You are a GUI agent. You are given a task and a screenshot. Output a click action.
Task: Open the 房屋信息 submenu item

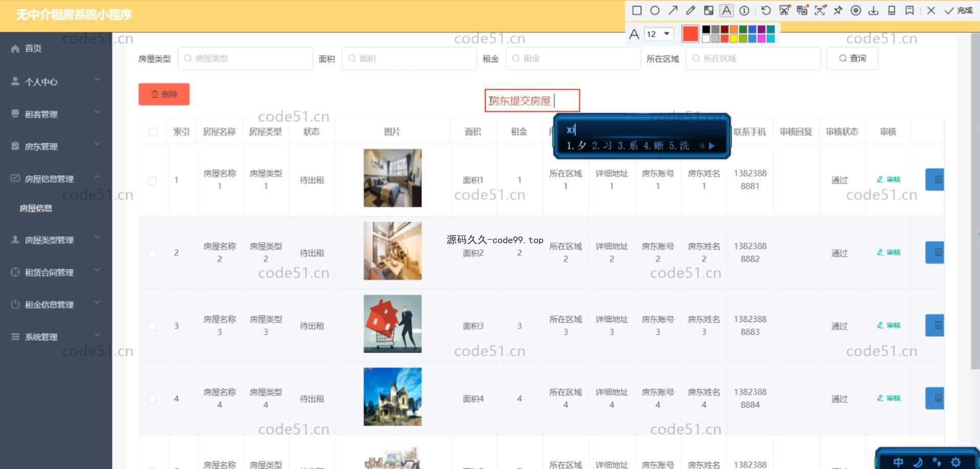click(x=36, y=208)
